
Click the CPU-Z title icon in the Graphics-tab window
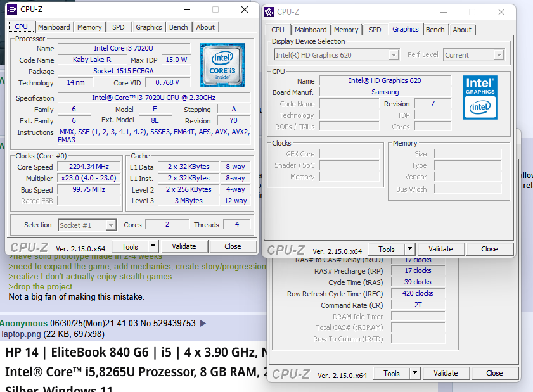coord(269,12)
